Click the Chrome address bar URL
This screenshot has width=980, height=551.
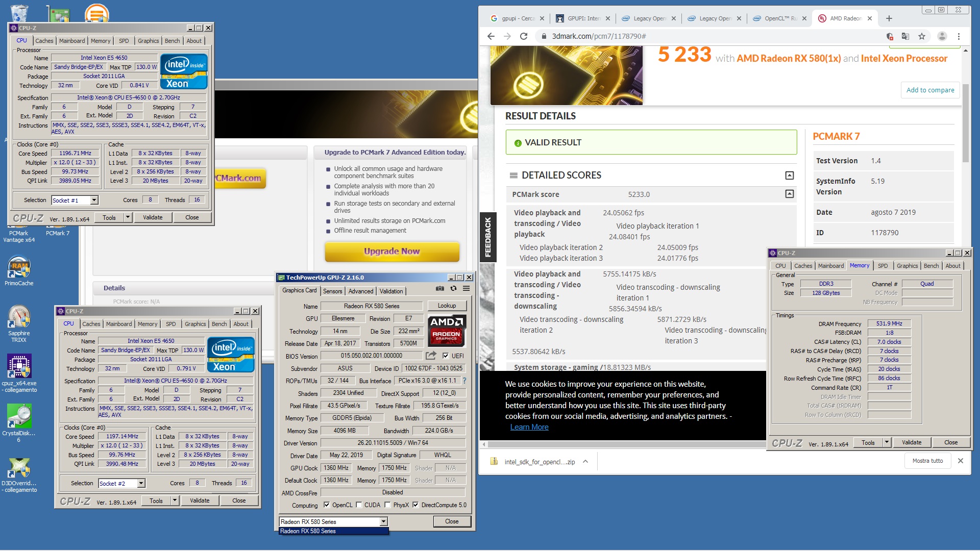599,36
